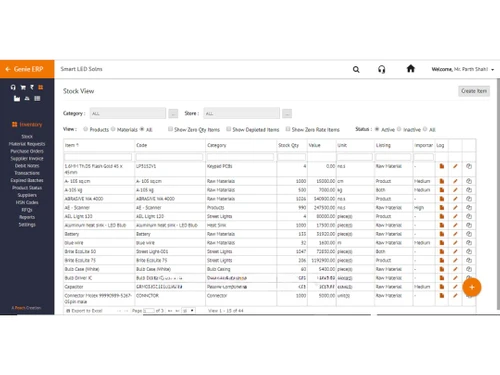Open the Welcome Mr. Parth Shahl user dropdown

463,69
